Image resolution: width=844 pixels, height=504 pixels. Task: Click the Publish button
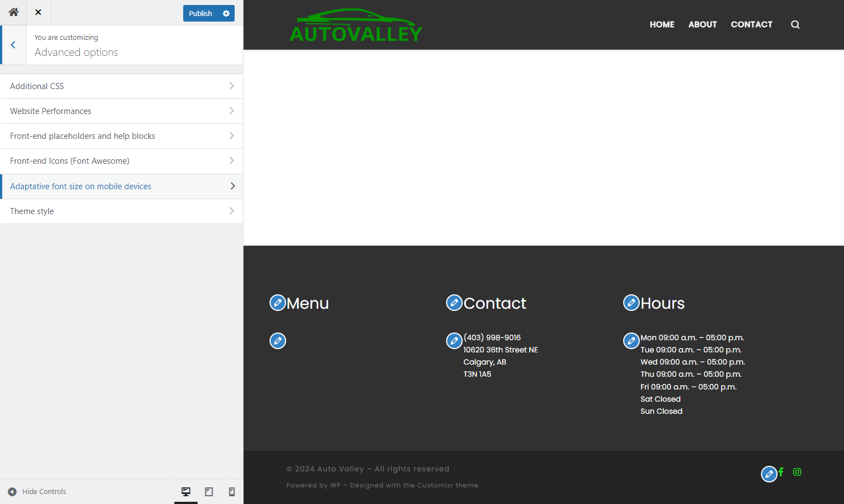point(200,13)
